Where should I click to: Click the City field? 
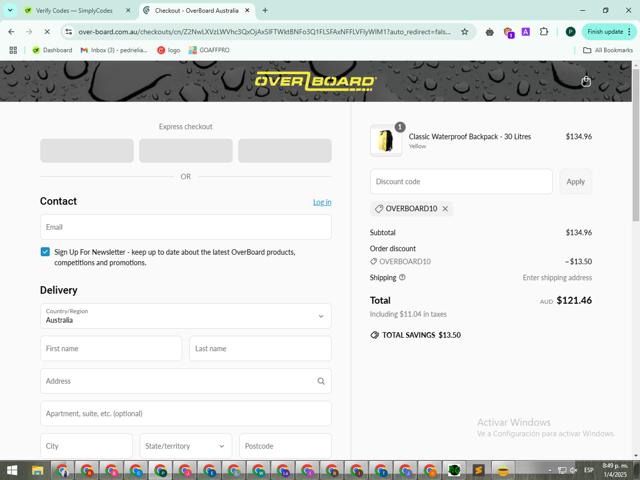point(86,446)
